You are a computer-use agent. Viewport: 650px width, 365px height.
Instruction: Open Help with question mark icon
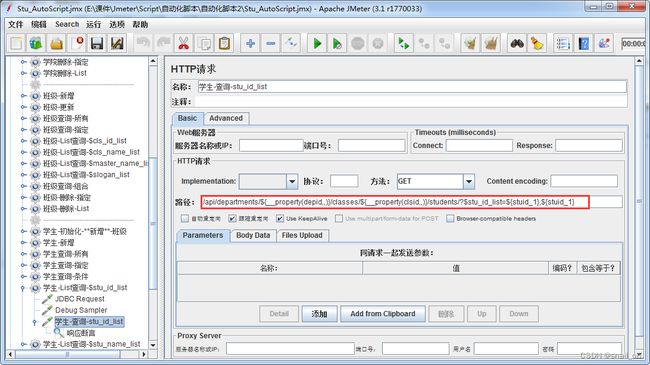click(x=583, y=43)
